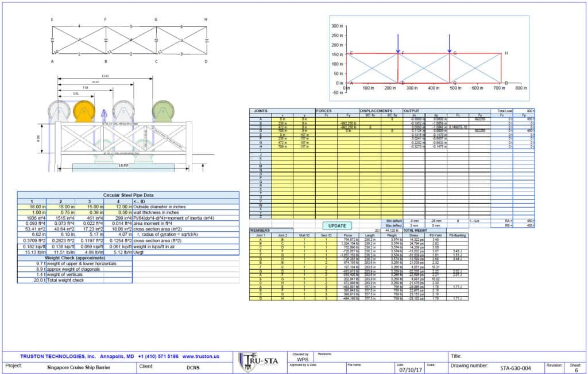Click the TRU-STA shield logo

coord(248,363)
